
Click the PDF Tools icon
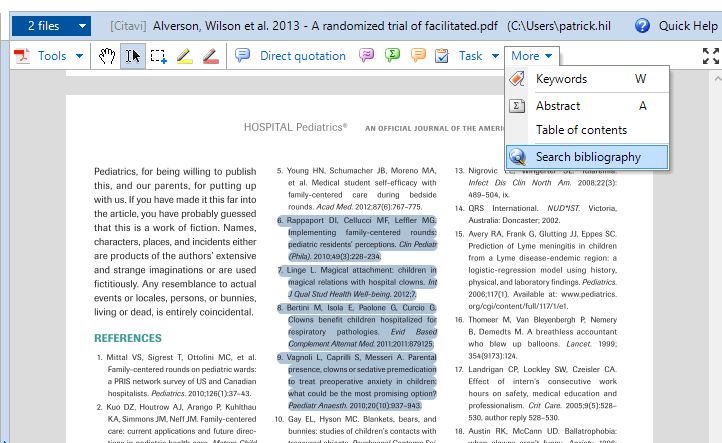pyautogui.click(x=22, y=56)
